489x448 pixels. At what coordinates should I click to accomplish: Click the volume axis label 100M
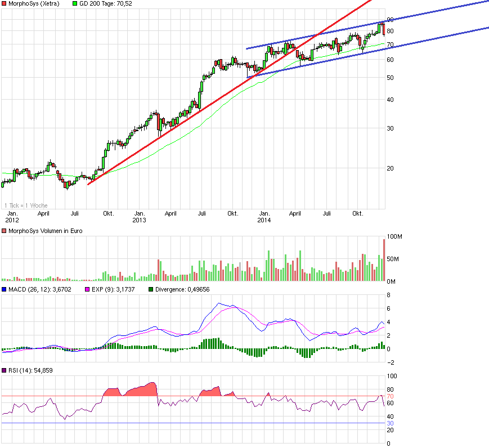(x=394, y=237)
